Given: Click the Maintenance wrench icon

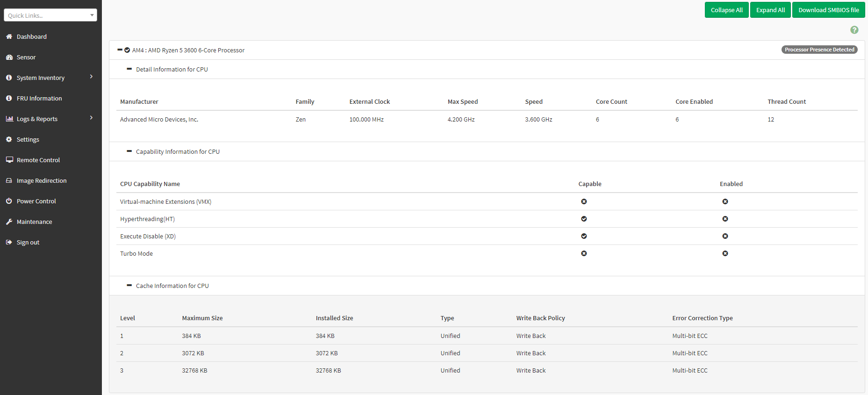Looking at the screenshot, I should click(9, 222).
